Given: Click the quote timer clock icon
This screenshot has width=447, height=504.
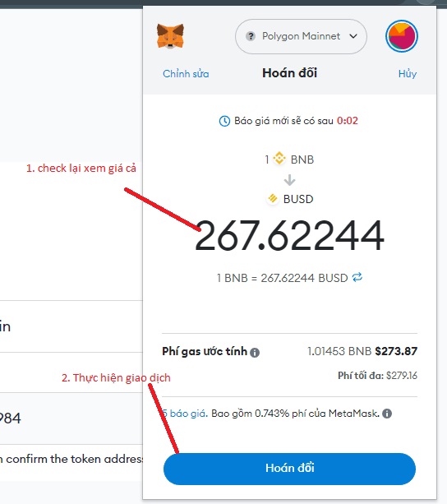Looking at the screenshot, I should [x=224, y=121].
